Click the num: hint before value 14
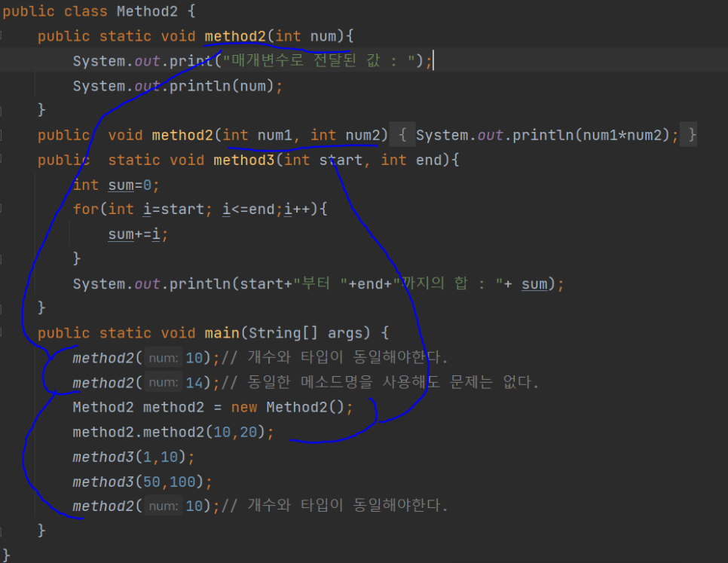The image size is (728, 563). point(164,382)
